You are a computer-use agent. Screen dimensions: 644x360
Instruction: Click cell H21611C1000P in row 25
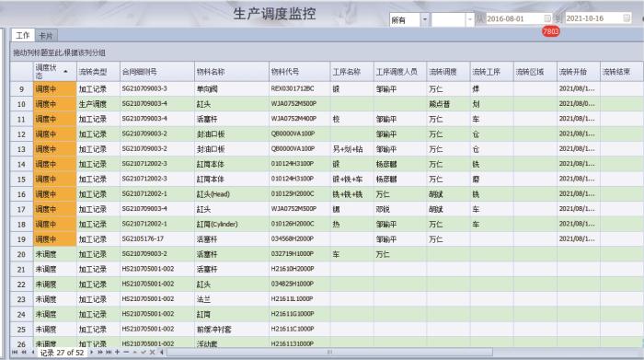[x=299, y=330]
